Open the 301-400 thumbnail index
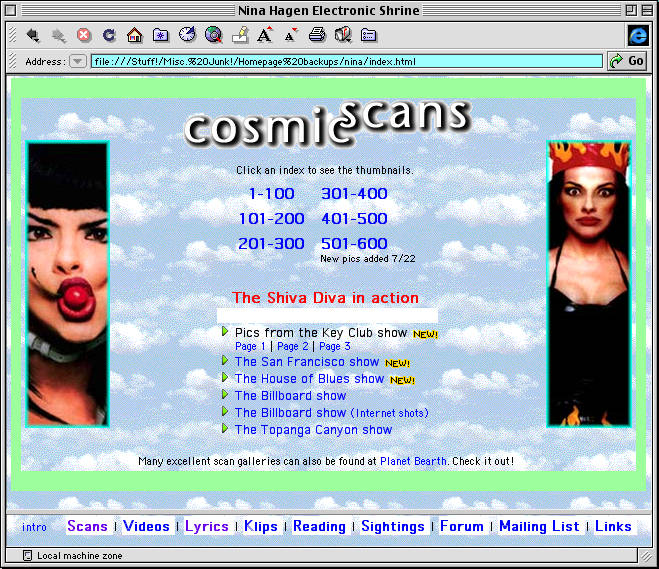This screenshot has height=569, width=659. [354, 194]
